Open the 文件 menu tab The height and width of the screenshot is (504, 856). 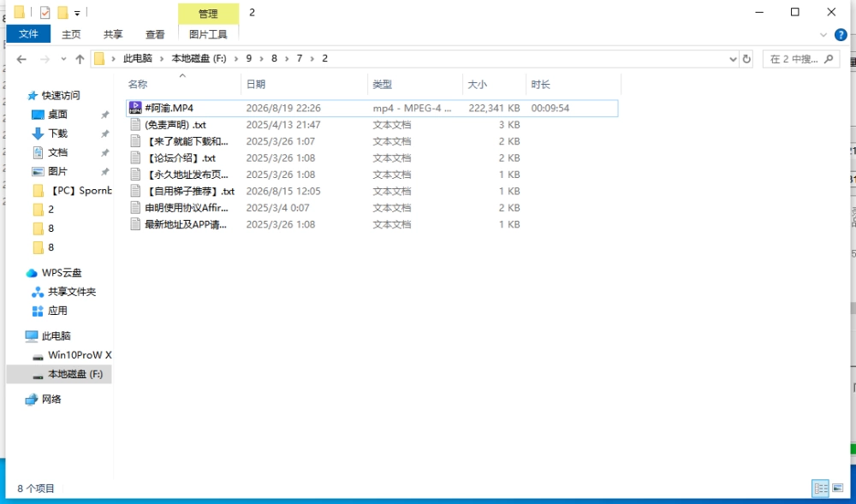[x=28, y=34]
